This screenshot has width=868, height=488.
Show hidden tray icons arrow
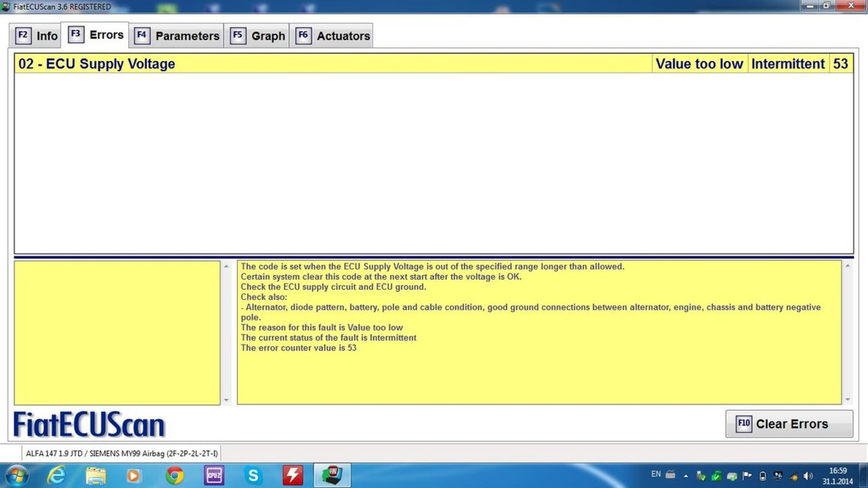point(686,476)
